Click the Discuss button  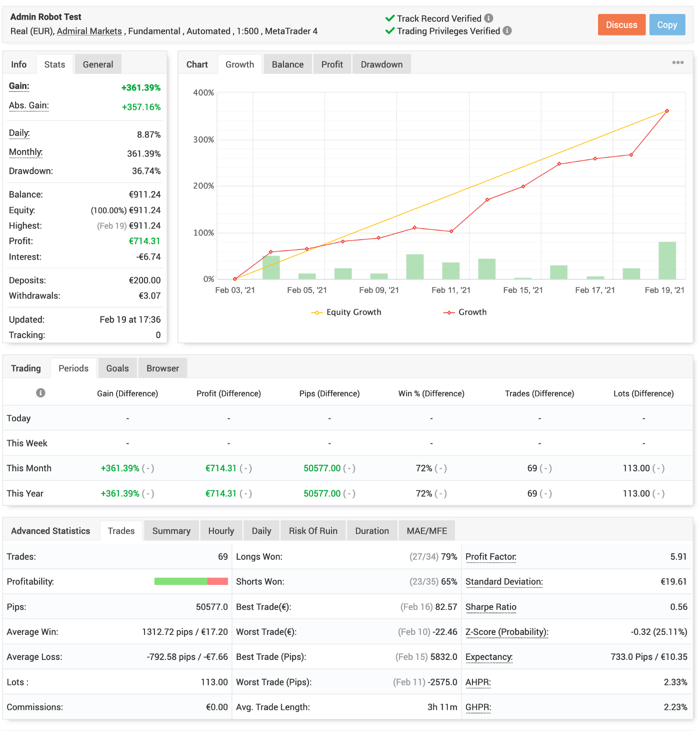tap(621, 25)
